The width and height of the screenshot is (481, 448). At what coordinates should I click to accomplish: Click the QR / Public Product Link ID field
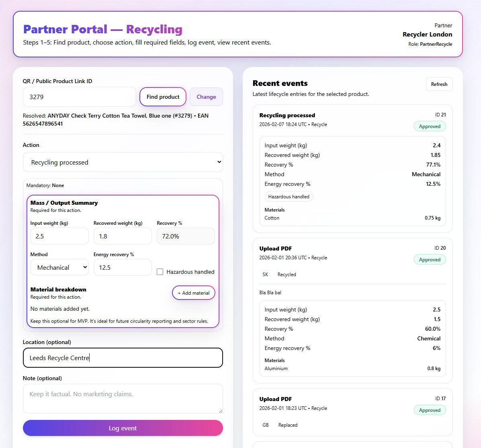[79, 97]
